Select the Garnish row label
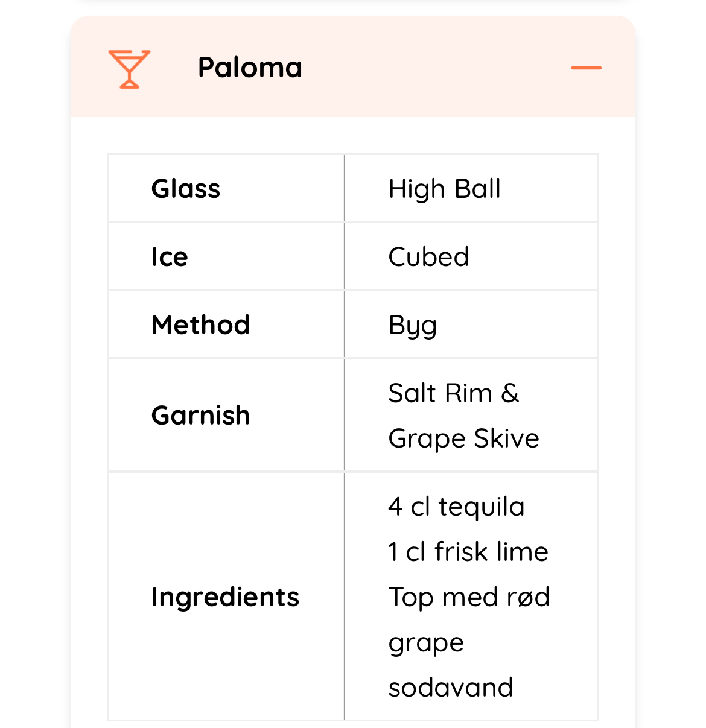 [x=200, y=416]
